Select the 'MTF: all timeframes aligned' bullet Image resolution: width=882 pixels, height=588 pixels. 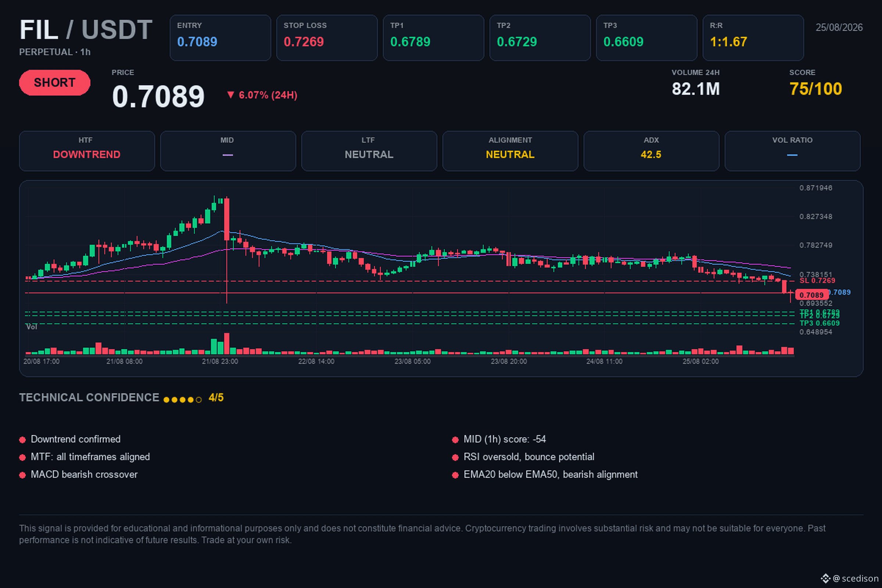[90, 457]
